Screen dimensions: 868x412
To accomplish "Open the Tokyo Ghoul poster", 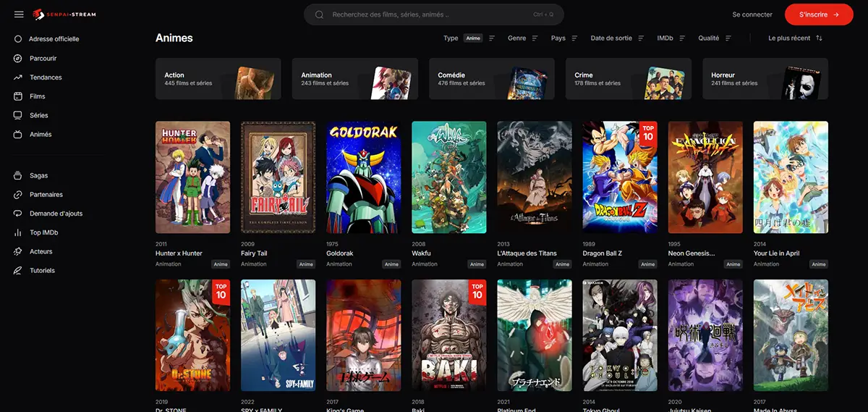I will click(620, 335).
